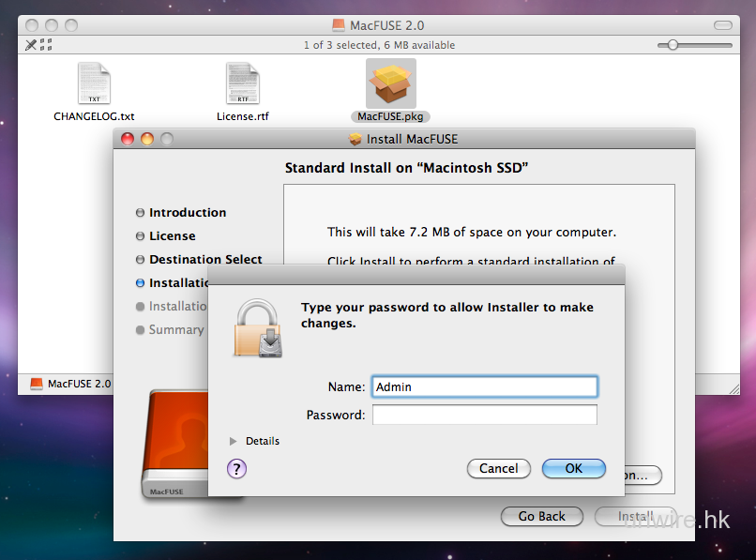
Task: Click into the Name text field
Action: [x=484, y=386]
